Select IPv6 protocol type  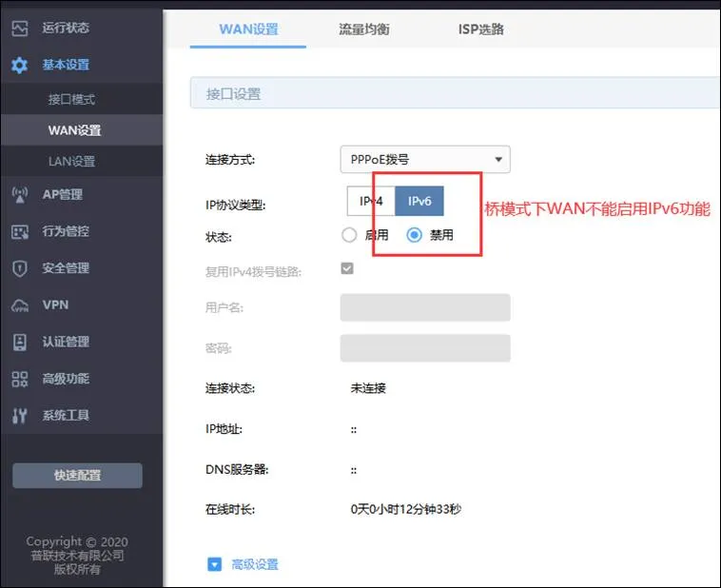(419, 201)
